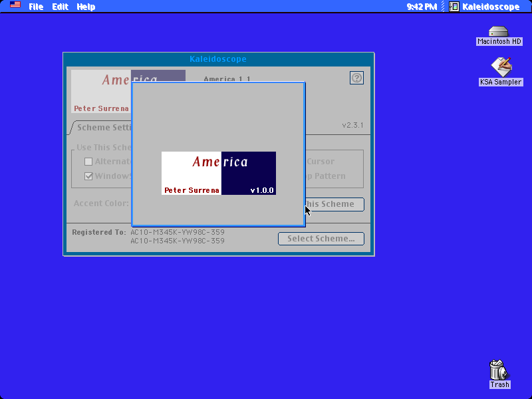The height and width of the screenshot is (399, 532).
Task: Click the question mark help icon
Action: tap(356, 78)
